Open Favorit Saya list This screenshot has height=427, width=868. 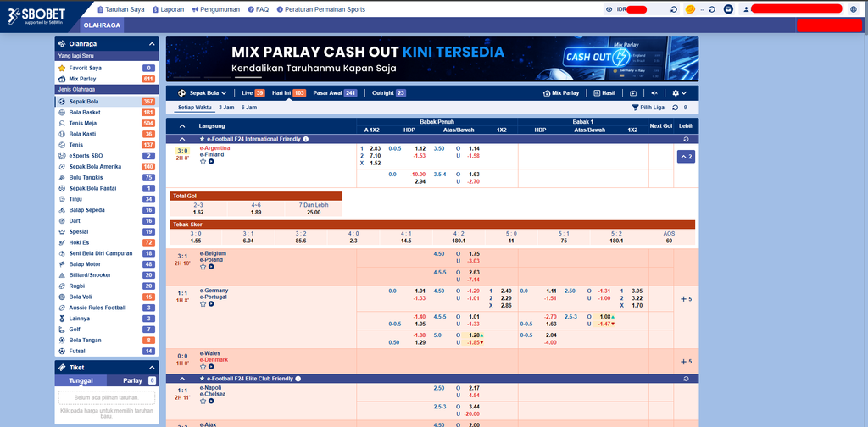click(106, 68)
